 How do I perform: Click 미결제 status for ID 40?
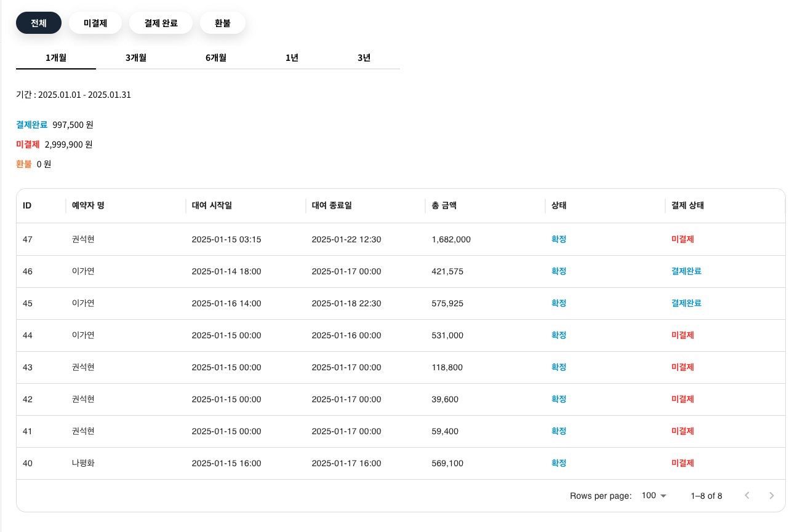(x=682, y=463)
